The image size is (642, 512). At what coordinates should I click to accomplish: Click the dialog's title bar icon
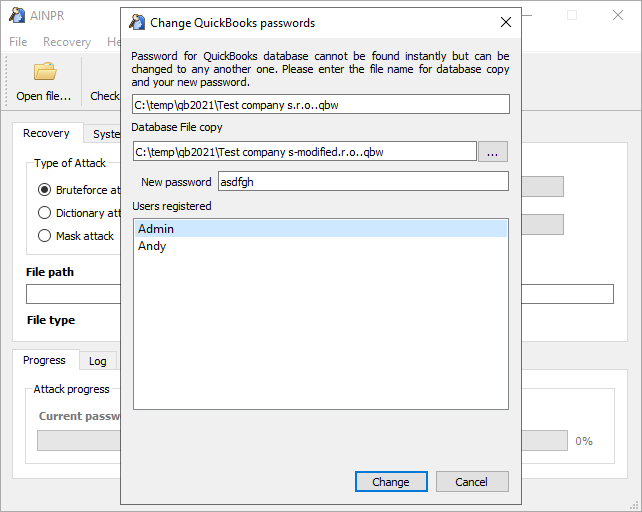(137, 22)
